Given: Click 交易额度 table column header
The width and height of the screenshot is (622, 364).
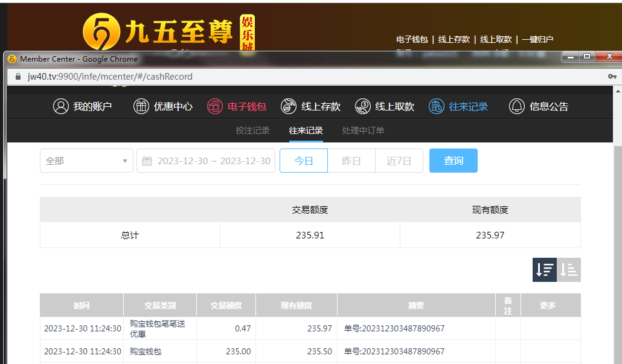Looking at the screenshot, I should (226, 305).
